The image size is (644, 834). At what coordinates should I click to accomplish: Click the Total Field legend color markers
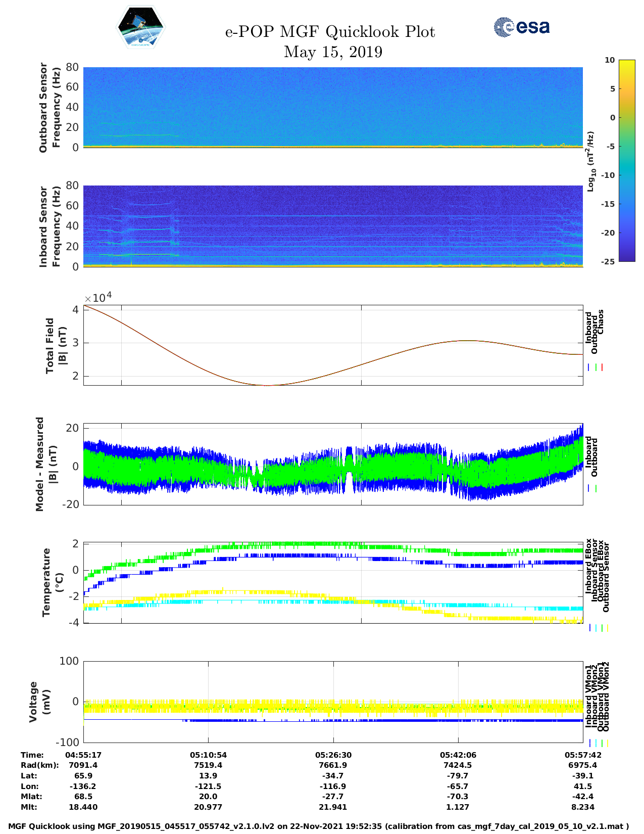point(596,367)
